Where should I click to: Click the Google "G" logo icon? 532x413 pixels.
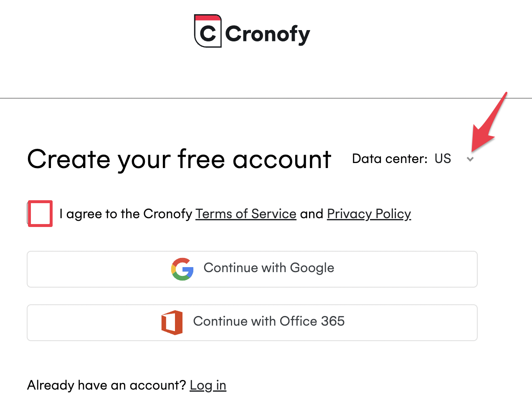(182, 269)
